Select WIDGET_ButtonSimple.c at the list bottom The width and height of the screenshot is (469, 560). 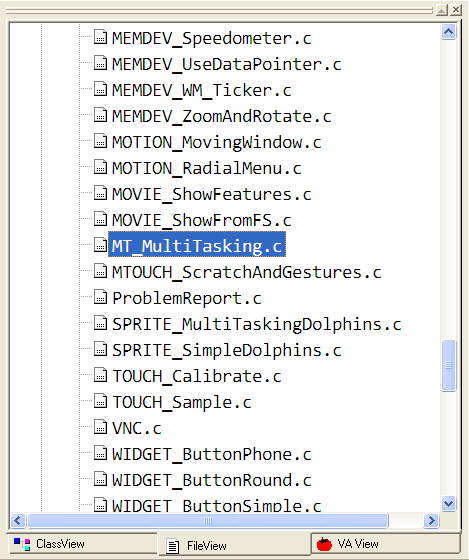click(216, 505)
